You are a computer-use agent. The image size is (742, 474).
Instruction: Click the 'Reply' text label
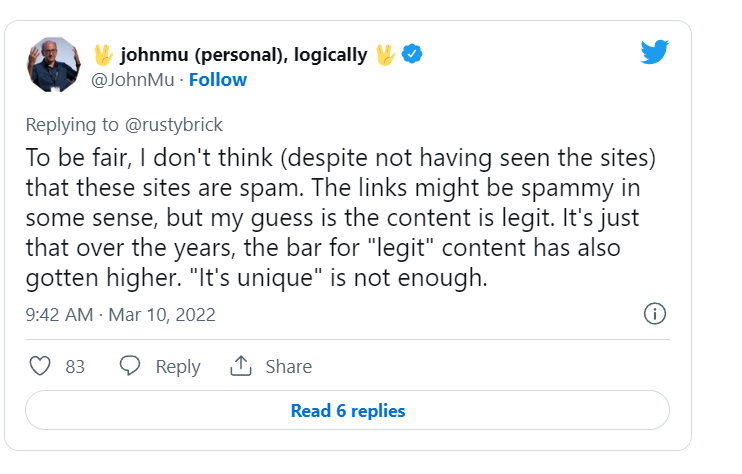tap(178, 367)
